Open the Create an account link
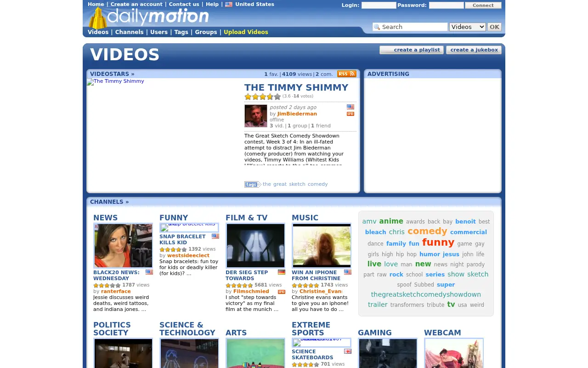The image size is (588, 368). pos(136,5)
